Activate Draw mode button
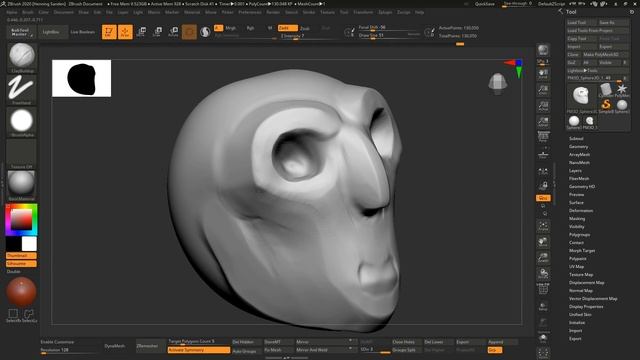Screen dimensions: 640x360 coord(125,32)
